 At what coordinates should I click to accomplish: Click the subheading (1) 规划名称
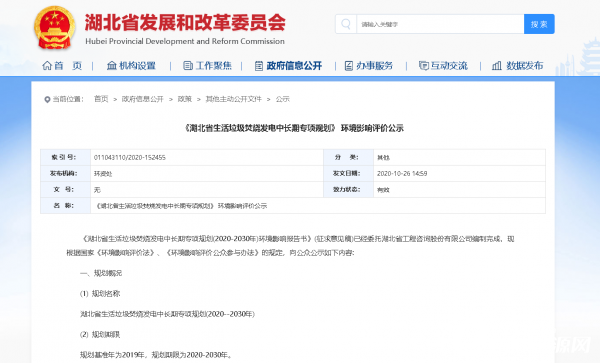(100, 294)
